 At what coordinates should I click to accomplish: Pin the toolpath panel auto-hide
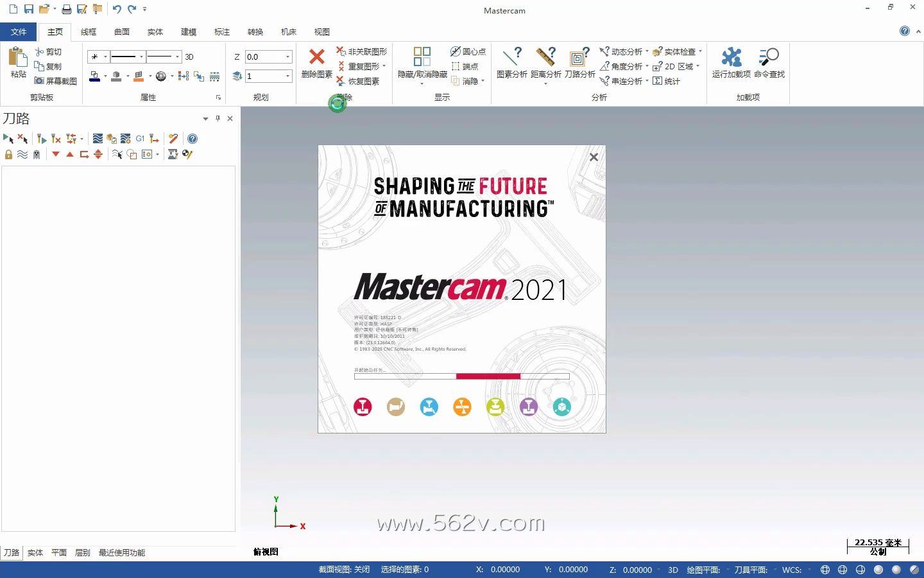[218, 118]
